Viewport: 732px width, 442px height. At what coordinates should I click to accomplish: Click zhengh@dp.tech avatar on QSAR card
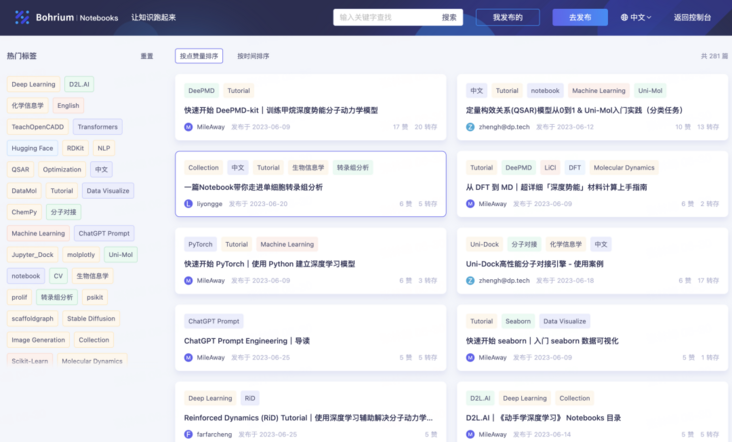pyautogui.click(x=470, y=127)
